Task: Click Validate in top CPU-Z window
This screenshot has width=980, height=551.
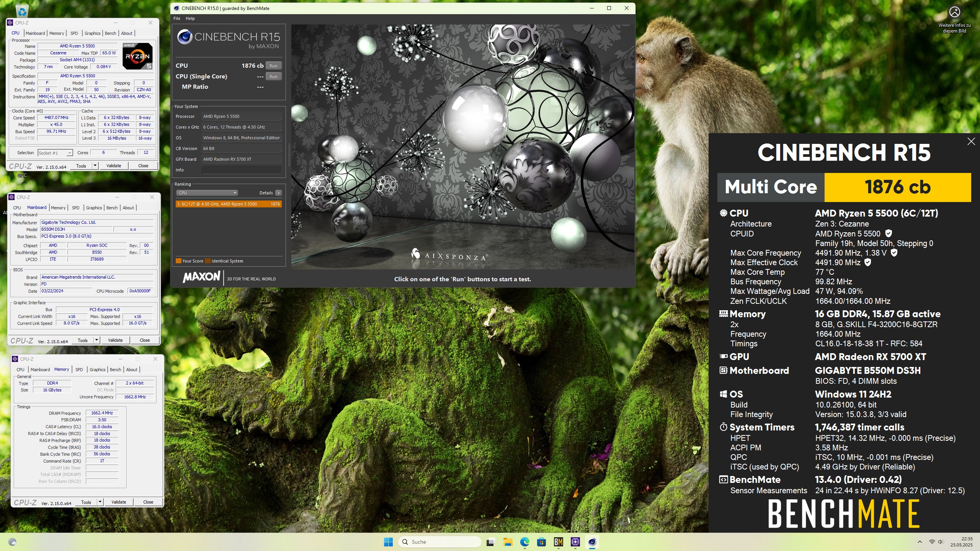Action: pyautogui.click(x=114, y=166)
